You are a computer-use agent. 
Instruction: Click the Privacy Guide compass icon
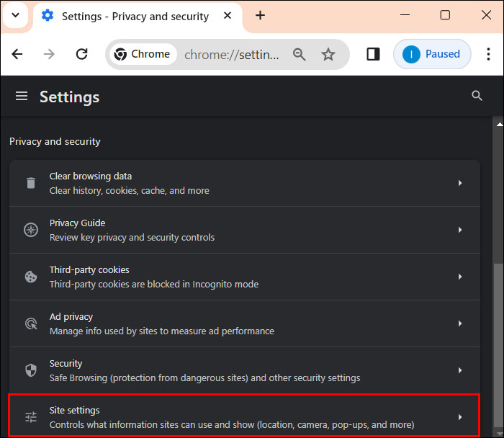(x=31, y=230)
